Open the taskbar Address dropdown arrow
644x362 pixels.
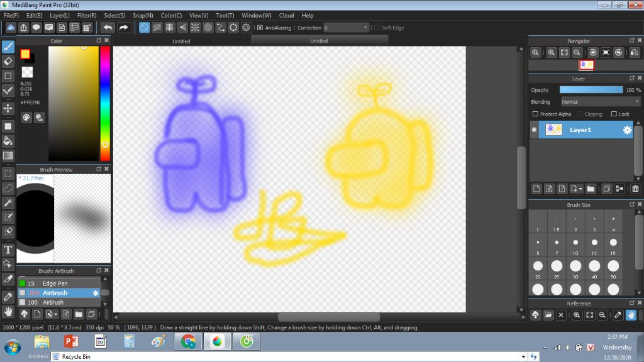click(523, 357)
